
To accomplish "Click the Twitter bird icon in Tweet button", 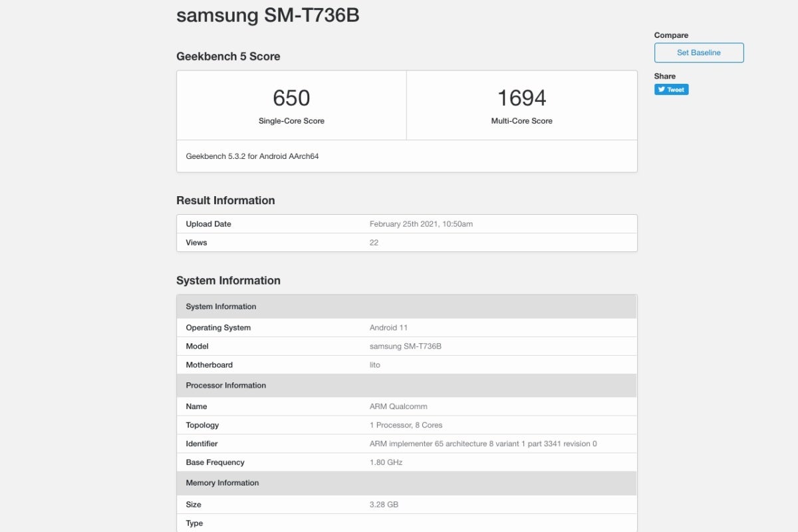I will click(662, 90).
